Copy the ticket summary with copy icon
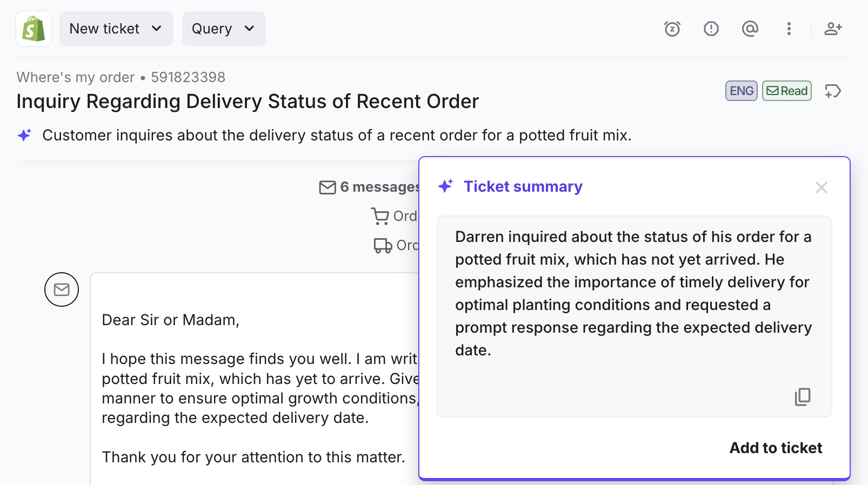 click(803, 397)
